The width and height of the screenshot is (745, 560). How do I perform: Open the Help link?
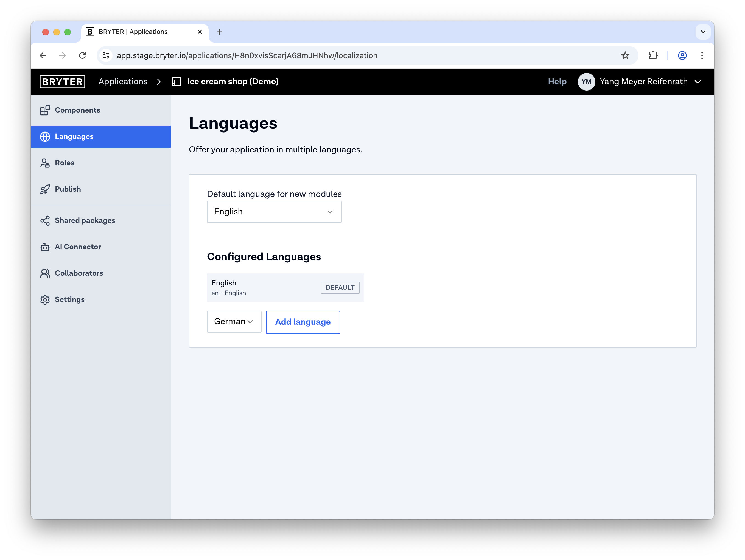click(557, 82)
